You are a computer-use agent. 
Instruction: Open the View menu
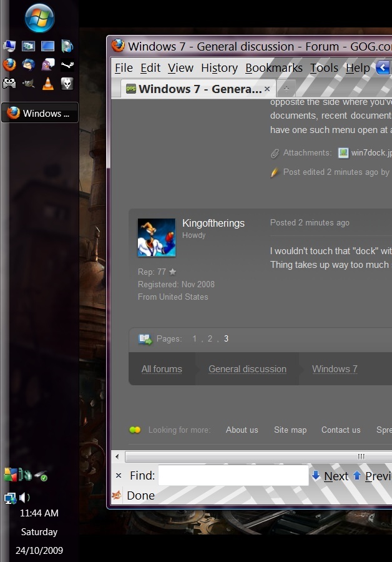180,67
